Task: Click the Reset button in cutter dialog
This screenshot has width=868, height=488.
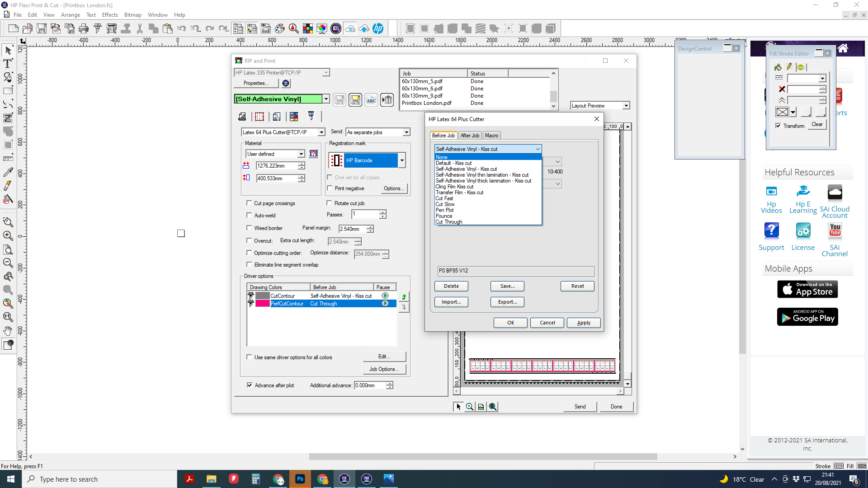Action: pyautogui.click(x=577, y=286)
